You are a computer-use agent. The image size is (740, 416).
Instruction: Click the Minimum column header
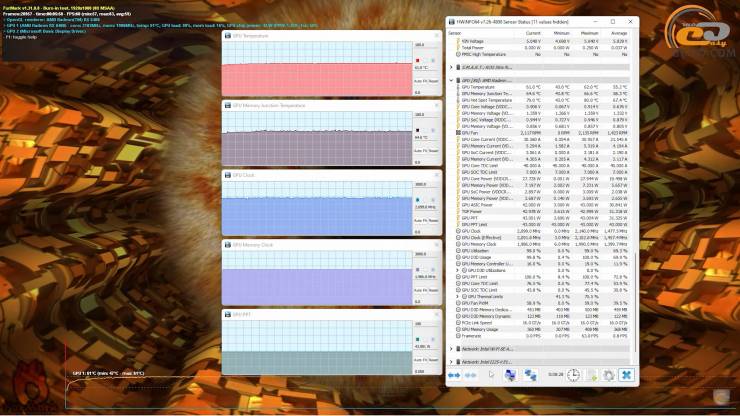(x=562, y=34)
